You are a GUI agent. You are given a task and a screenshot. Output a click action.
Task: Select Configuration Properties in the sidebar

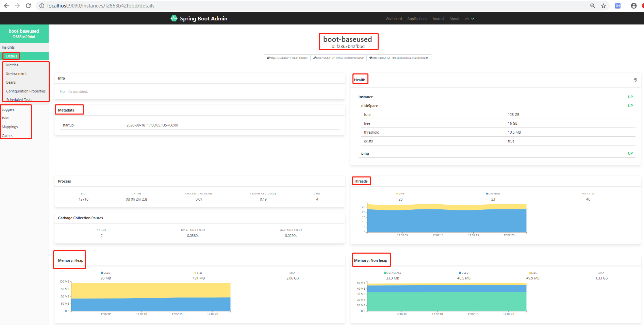coord(26,91)
